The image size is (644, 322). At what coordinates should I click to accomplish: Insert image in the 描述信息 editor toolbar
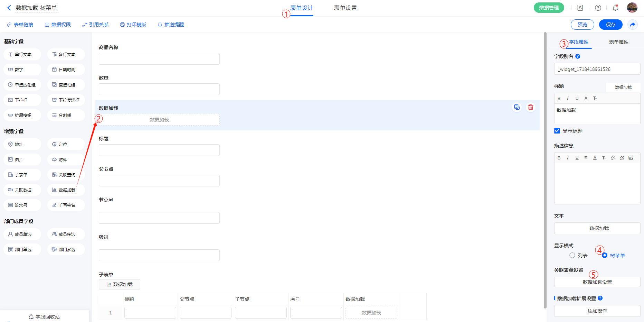[x=631, y=158]
